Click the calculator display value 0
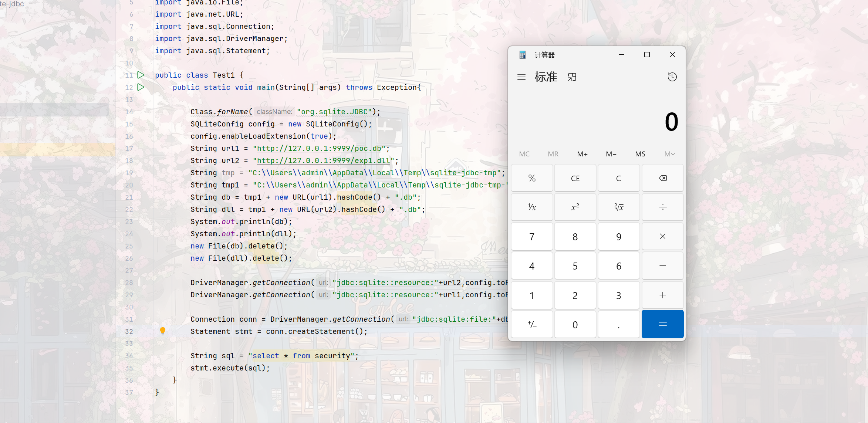This screenshot has height=423, width=868. 671,122
